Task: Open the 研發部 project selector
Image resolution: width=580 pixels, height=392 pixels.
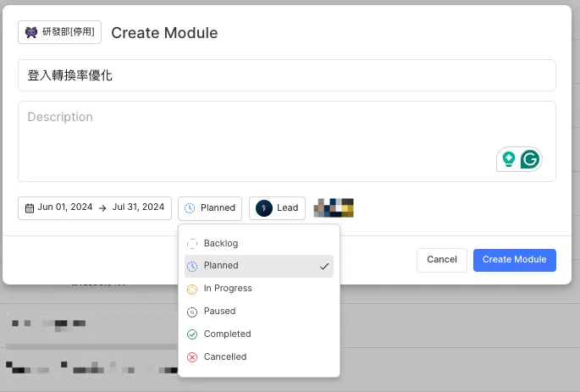Action: tap(60, 33)
